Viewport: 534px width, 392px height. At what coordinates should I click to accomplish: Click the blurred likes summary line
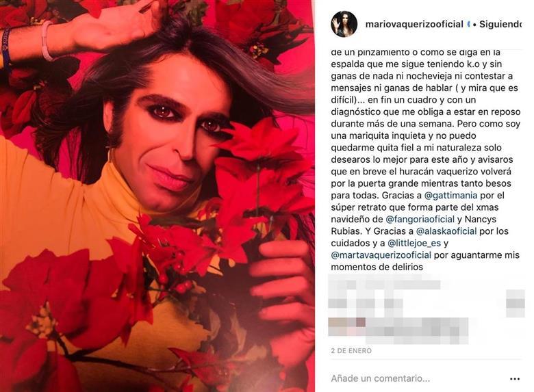[x=385, y=285]
